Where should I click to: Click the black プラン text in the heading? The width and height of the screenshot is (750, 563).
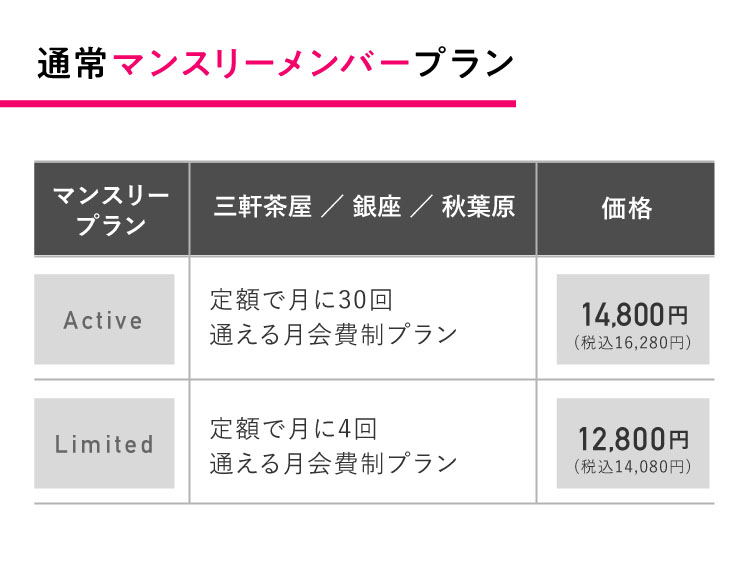pyautogui.click(x=464, y=63)
